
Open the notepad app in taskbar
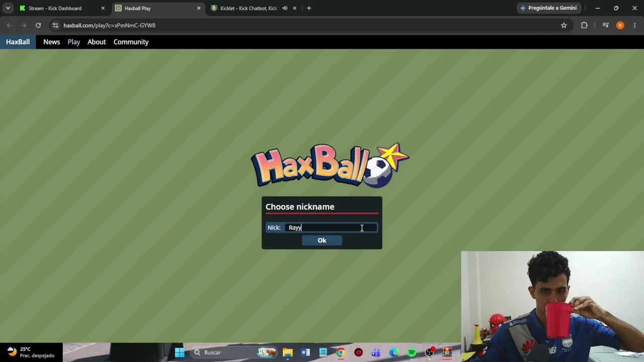point(323,352)
